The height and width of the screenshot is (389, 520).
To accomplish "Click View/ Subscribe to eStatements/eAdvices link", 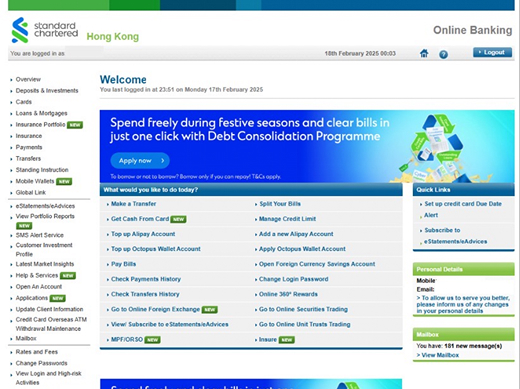I will click(170, 324).
